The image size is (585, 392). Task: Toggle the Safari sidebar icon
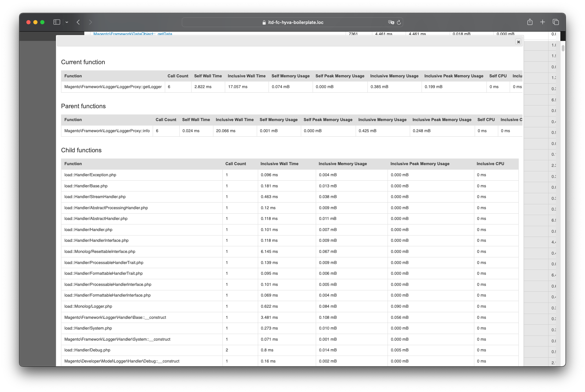pyautogui.click(x=57, y=22)
